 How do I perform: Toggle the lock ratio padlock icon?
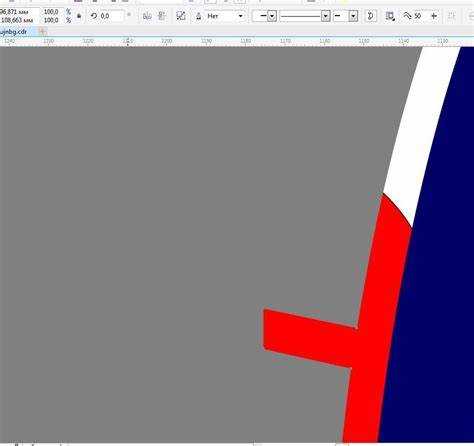tap(79, 16)
